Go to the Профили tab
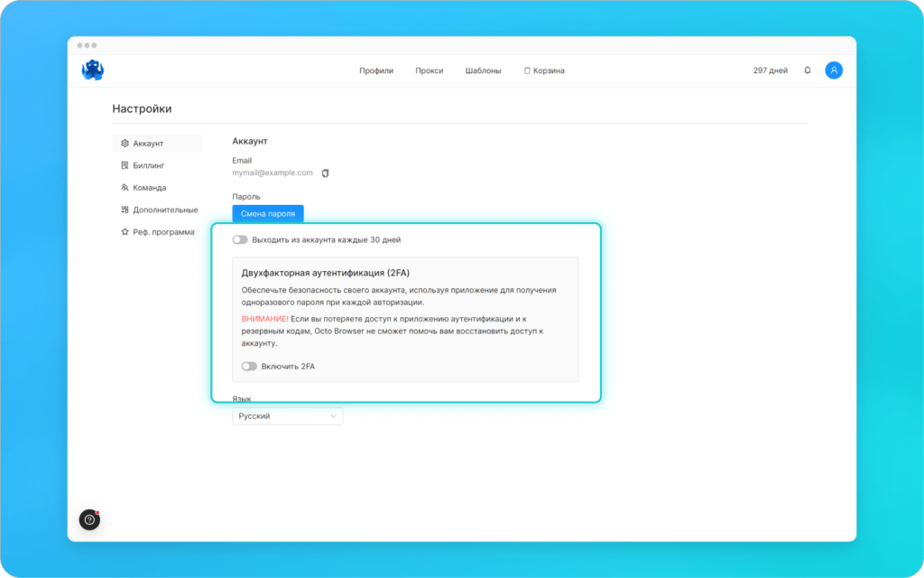924x578 pixels. (x=376, y=70)
